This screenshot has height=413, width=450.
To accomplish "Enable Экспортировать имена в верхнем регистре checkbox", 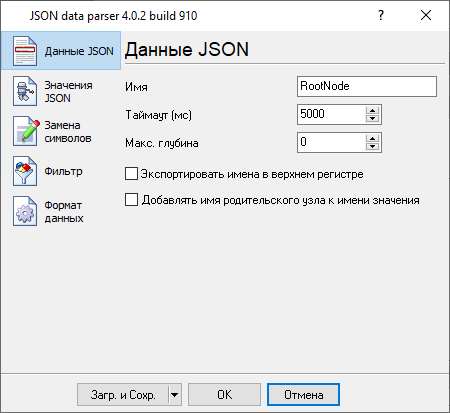I will pos(131,174).
